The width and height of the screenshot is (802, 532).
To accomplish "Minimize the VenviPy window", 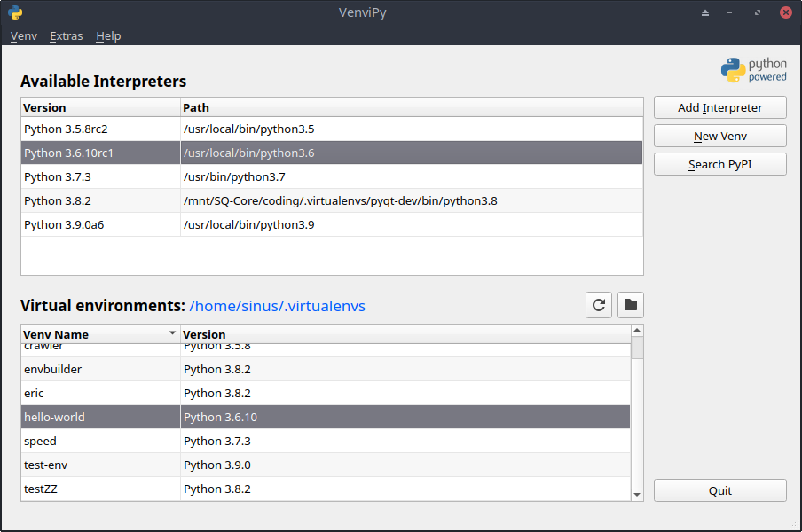I will pyautogui.click(x=729, y=12).
